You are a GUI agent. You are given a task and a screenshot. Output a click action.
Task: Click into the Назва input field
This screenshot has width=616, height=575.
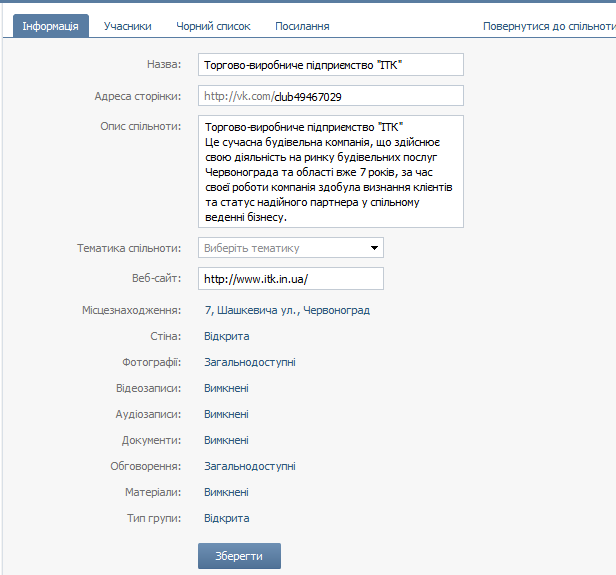[x=331, y=64]
